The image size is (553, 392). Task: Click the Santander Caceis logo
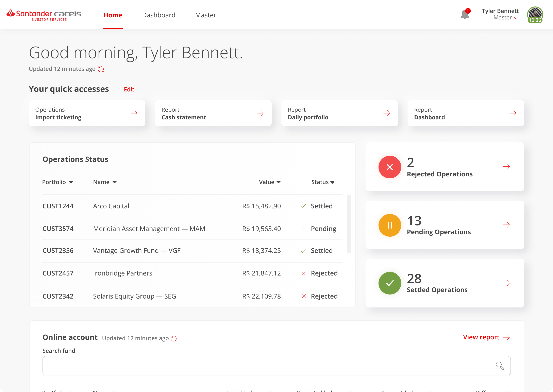tap(44, 15)
